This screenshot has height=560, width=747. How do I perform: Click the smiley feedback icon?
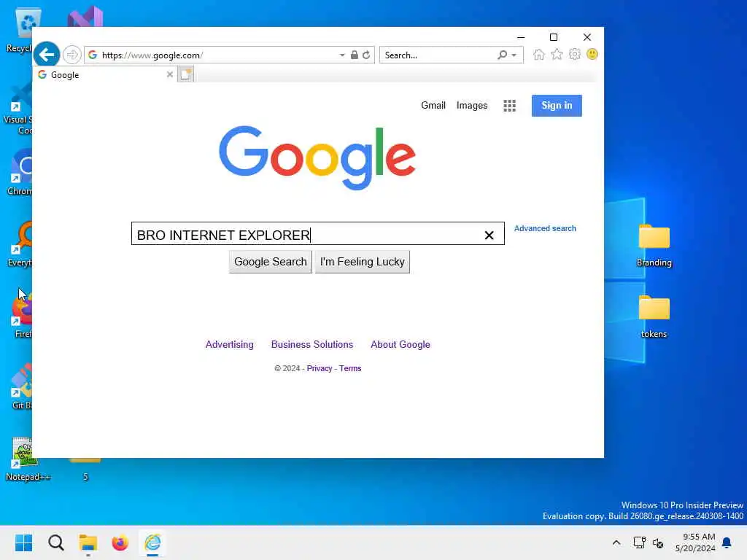pyautogui.click(x=592, y=54)
